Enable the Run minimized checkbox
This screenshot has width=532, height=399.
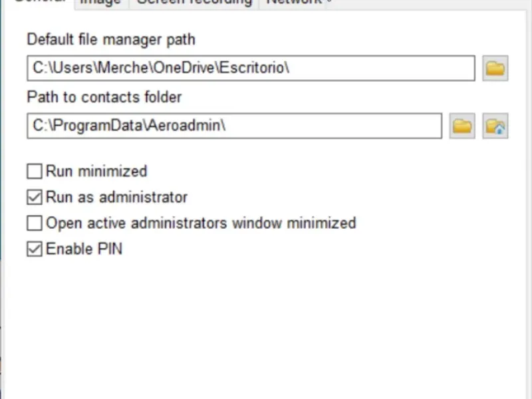[35, 172]
